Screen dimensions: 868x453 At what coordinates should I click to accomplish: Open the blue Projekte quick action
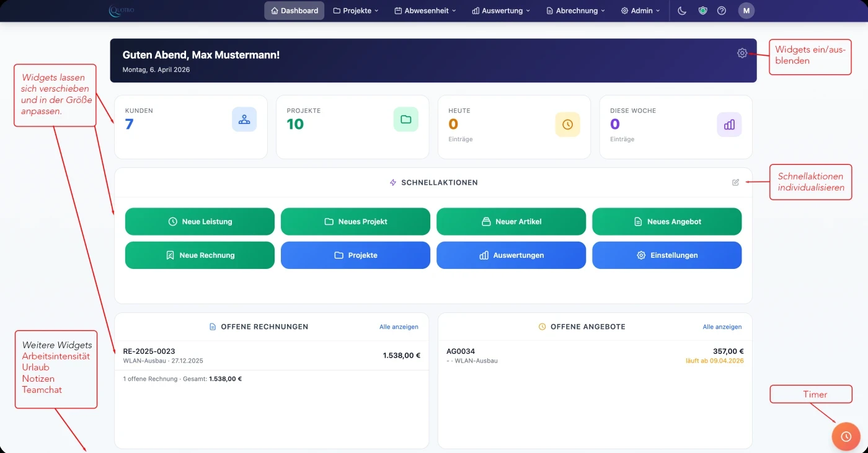(x=355, y=255)
